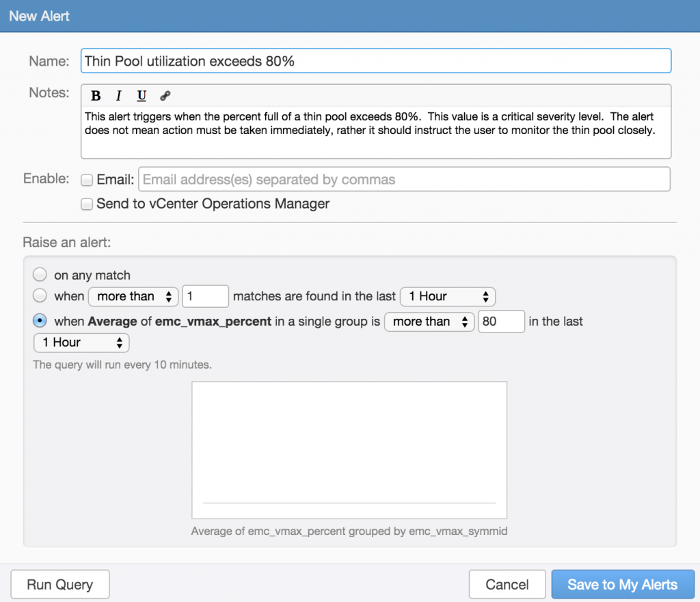Open the '1 Hour' dropdown below the Average condition
This screenshot has height=602, width=700.
click(x=81, y=343)
